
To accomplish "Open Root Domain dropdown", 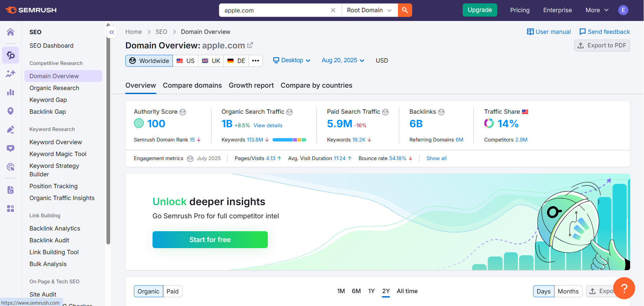I will [x=369, y=10].
